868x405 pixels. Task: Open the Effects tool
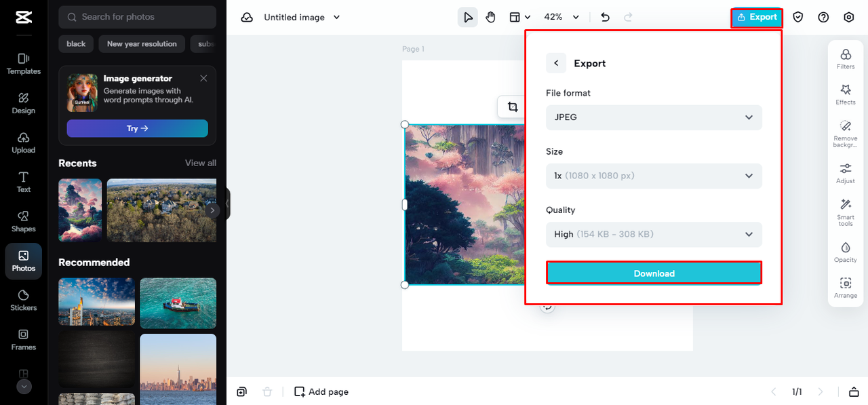click(846, 94)
